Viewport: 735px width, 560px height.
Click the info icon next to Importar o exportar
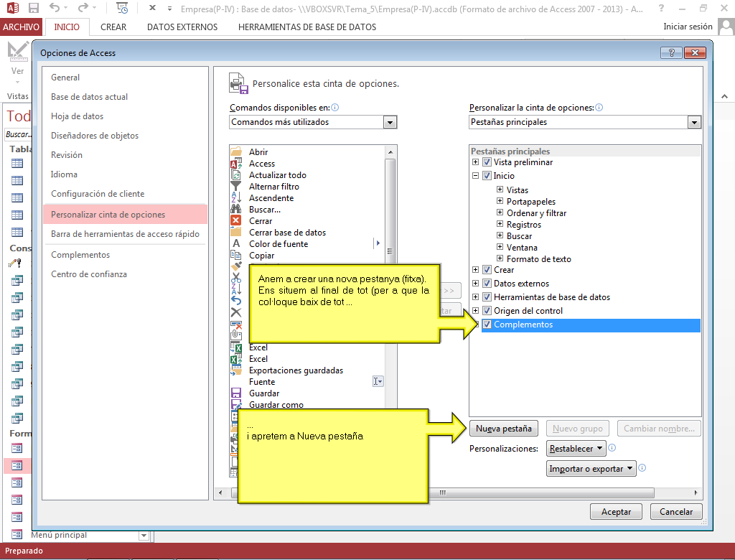tap(642, 467)
